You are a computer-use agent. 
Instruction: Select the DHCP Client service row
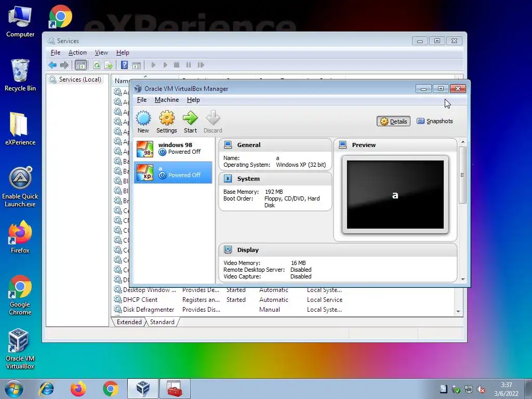click(x=228, y=300)
